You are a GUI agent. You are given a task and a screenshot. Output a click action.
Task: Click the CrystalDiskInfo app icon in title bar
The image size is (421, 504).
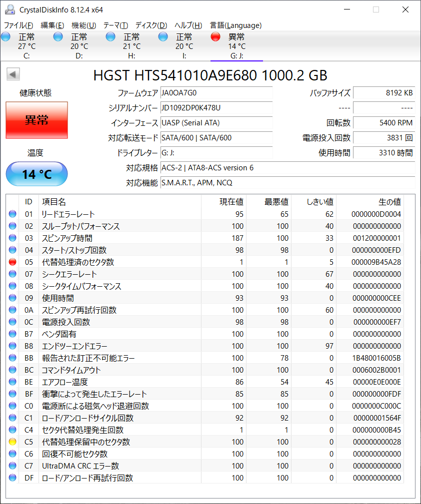pyautogui.click(x=9, y=9)
